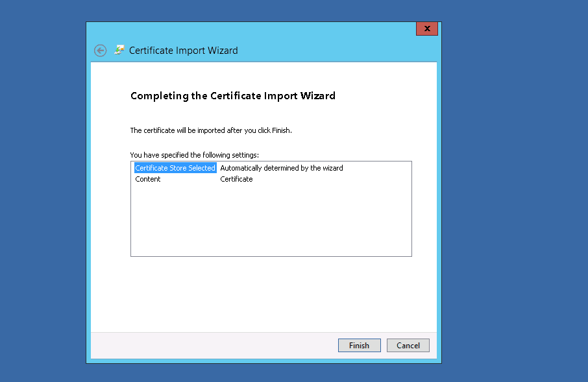The image size is (588, 382).
Task: Close the Certificate Import Wizard window
Action: 427,29
